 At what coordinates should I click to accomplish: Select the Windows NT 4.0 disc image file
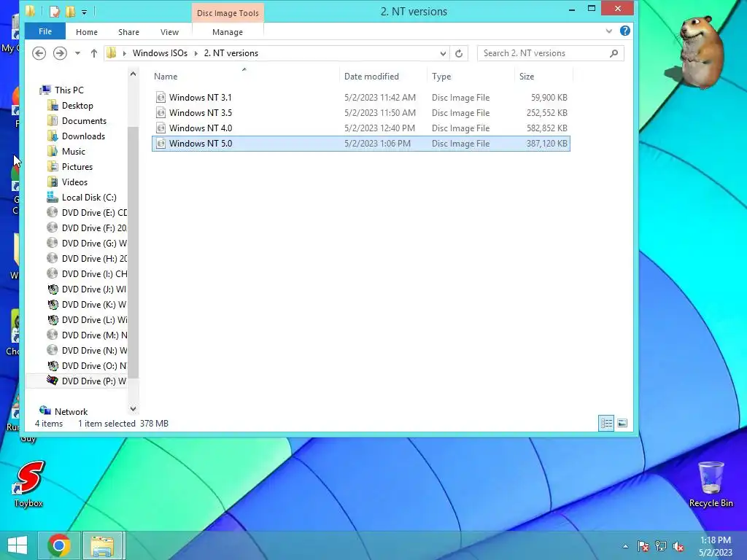(x=361, y=128)
